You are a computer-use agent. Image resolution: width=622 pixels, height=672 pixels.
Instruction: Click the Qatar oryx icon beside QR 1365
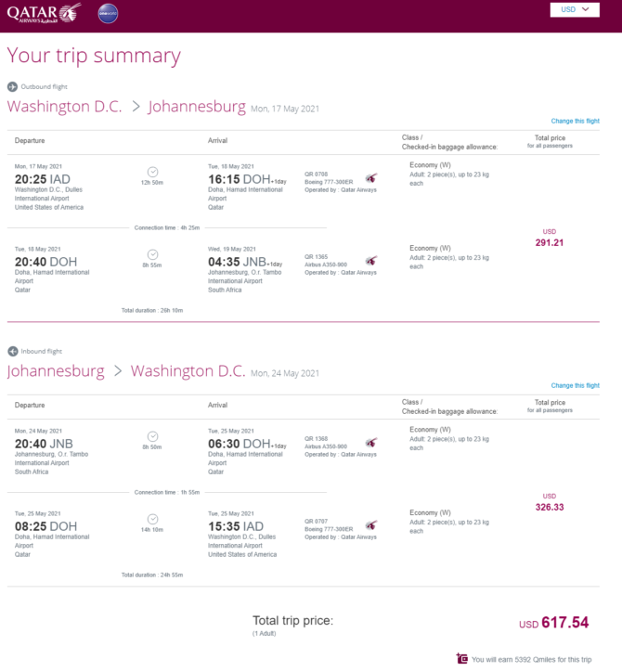(x=371, y=261)
